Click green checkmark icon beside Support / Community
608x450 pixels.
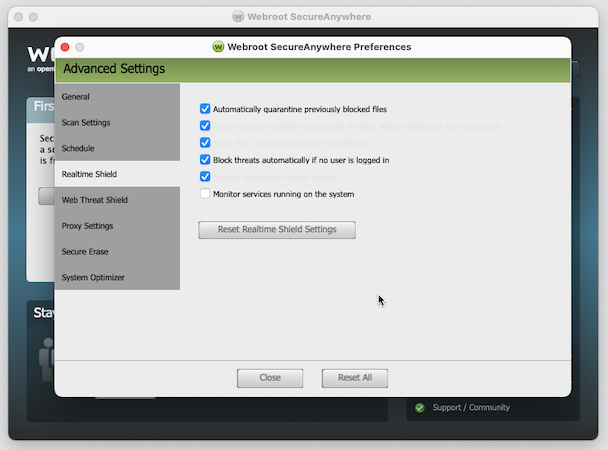[420, 408]
